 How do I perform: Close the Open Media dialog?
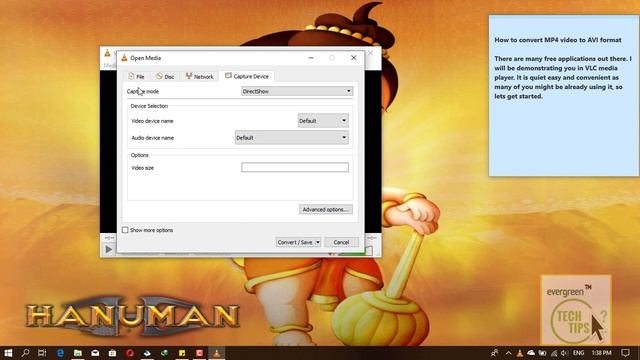353,58
